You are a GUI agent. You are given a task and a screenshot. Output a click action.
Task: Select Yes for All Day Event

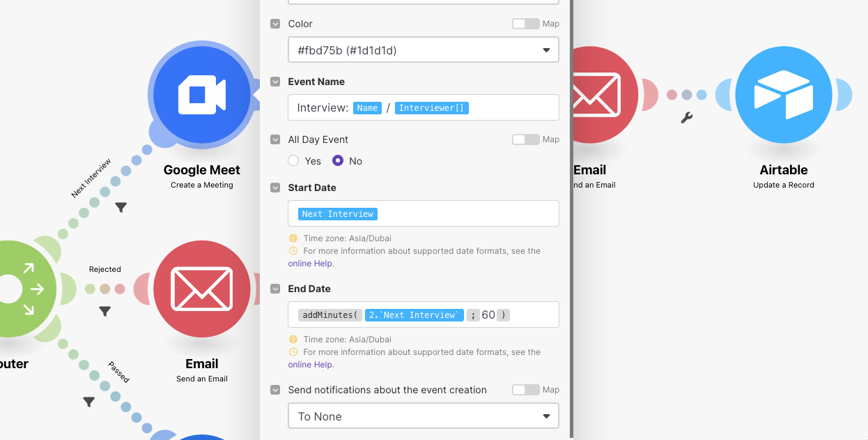click(295, 160)
